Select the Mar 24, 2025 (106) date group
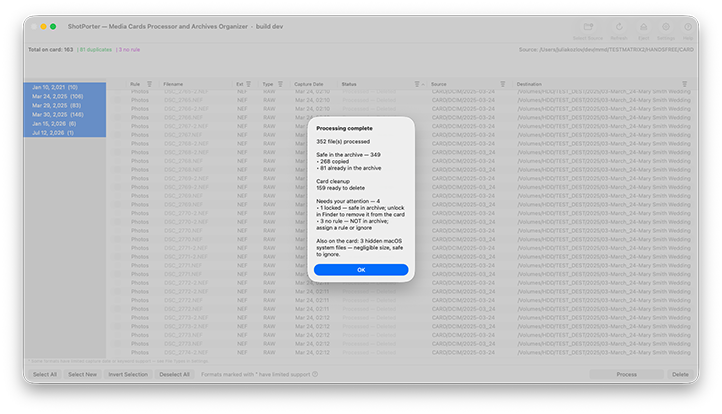722x414 pixels. [x=64, y=96]
